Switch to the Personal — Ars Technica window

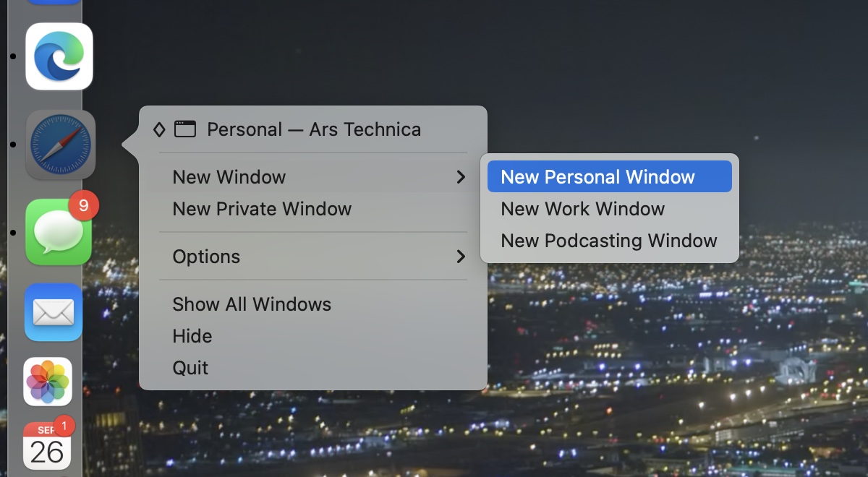click(313, 129)
